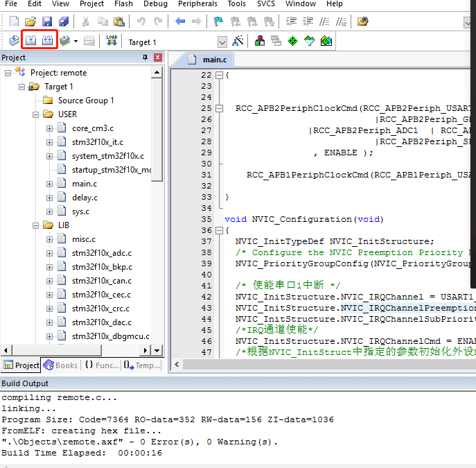Click the Open file folder icon
Image resolution: width=476 pixels, height=468 pixels.
coord(30,21)
